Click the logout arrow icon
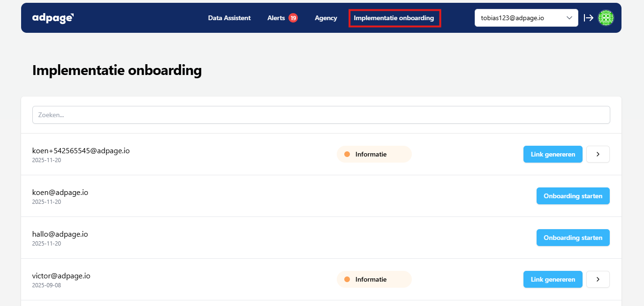The image size is (644, 306). pyautogui.click(x=588, y=18)
